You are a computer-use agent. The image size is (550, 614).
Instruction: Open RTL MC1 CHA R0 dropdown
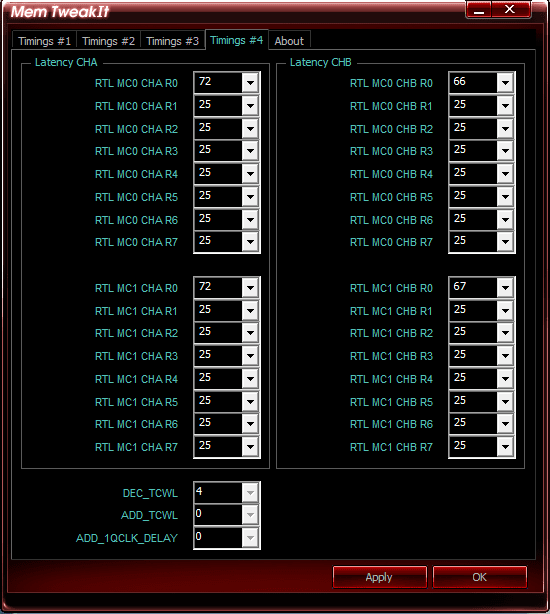pos(250,288)
